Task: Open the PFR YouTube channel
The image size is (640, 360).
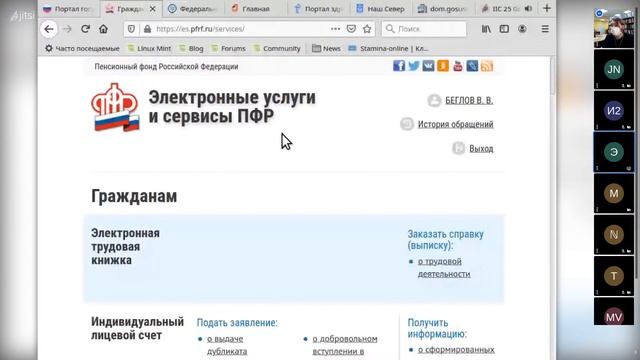Action: click(458, 66)
